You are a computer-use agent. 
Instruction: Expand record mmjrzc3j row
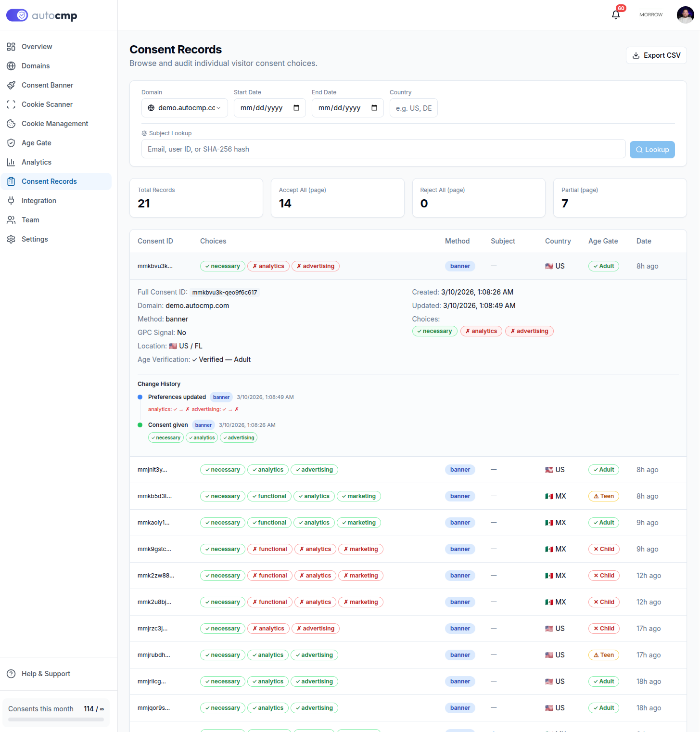[408, 629]
